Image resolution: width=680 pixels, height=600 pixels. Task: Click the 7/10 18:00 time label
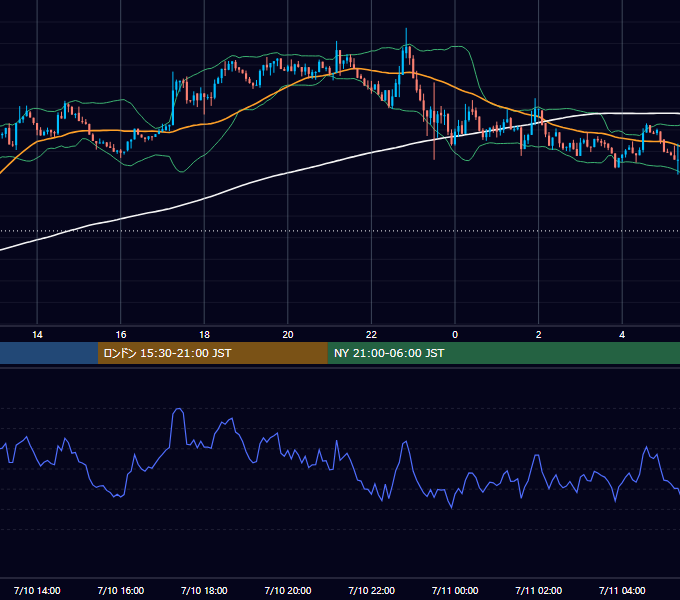pyautogui.click(x=204, y=590)
